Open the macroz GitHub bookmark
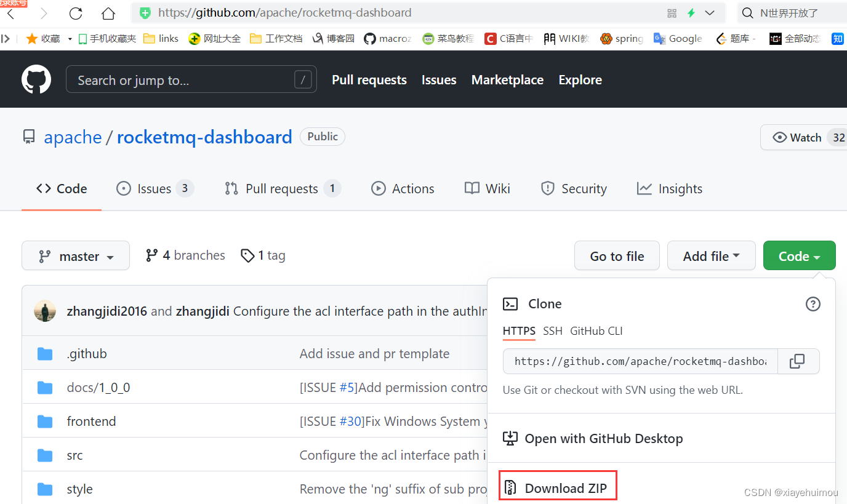This screenshot has width=847, height=504. pos(387,39)
